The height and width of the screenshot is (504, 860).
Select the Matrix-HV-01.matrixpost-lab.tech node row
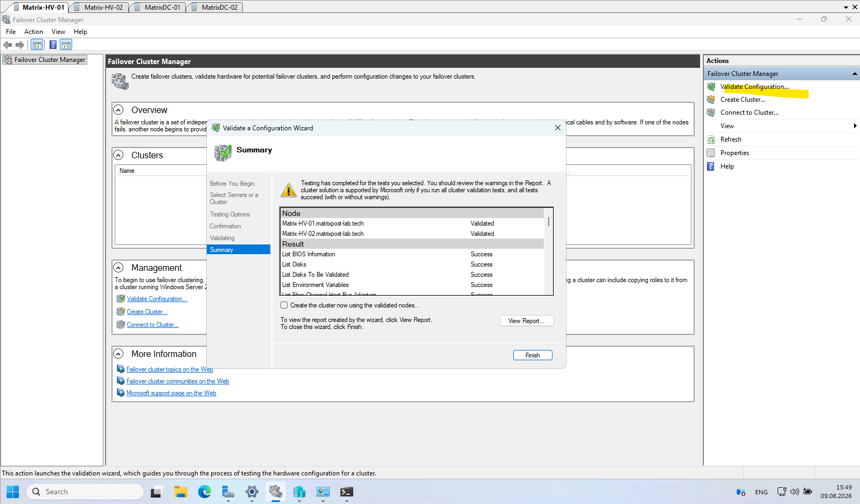412,223
